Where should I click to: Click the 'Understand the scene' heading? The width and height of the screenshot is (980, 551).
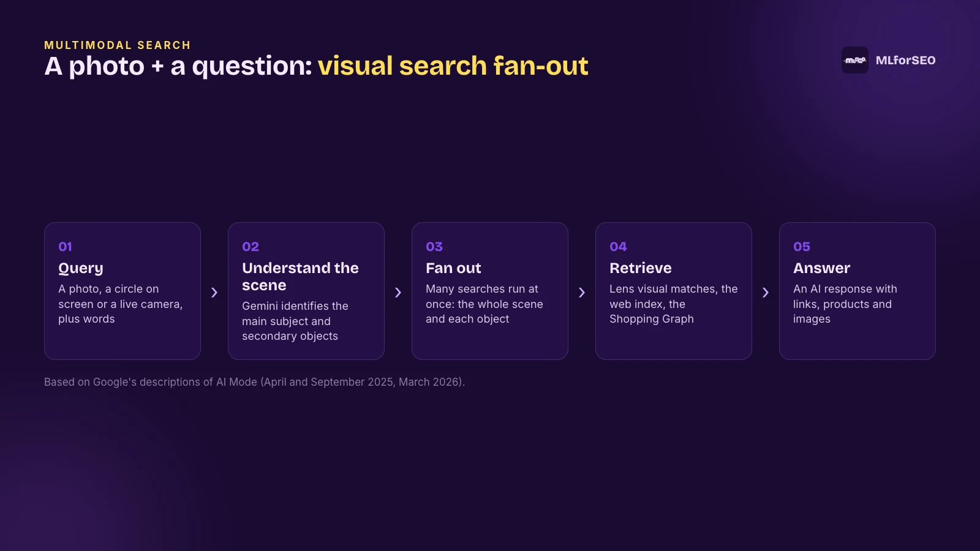[300, 277]
